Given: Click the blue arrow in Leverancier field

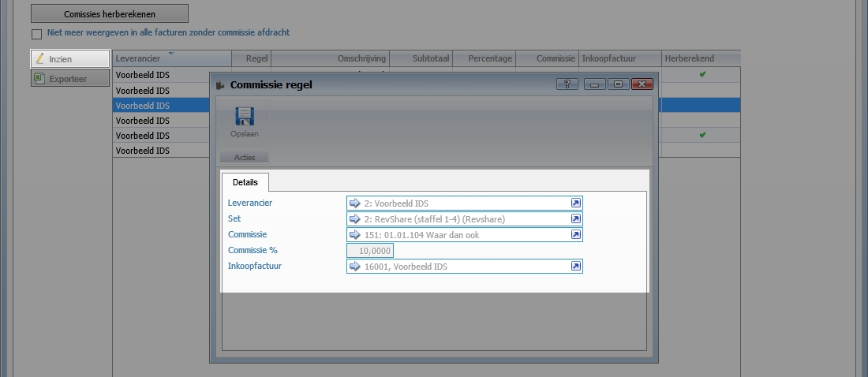Looking at the screenshot, I should tap(354, 203).
